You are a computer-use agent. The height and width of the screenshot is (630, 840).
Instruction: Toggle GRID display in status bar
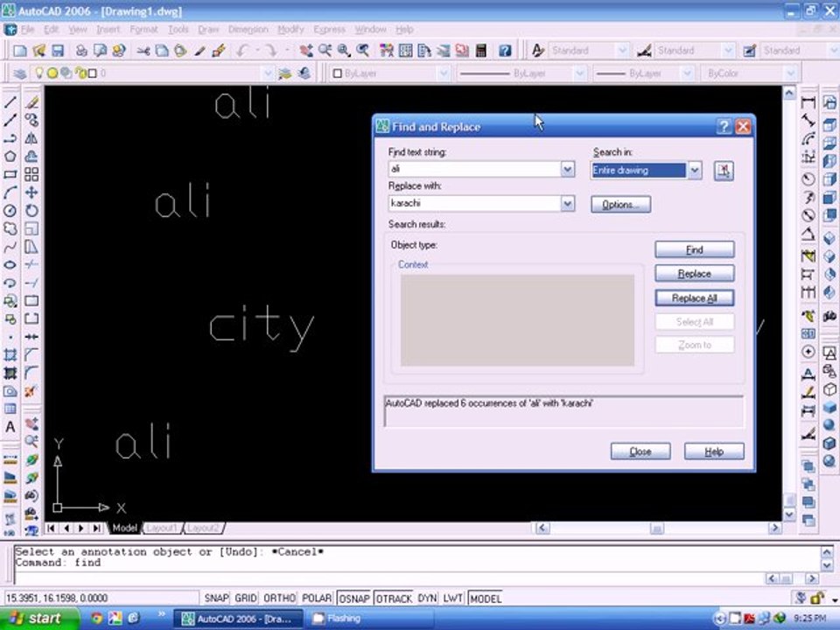(245, 598)
